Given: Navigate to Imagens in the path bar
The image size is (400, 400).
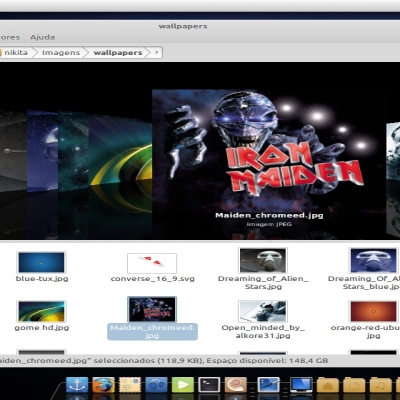Looking at the screenshot, I should coord(61,52).
